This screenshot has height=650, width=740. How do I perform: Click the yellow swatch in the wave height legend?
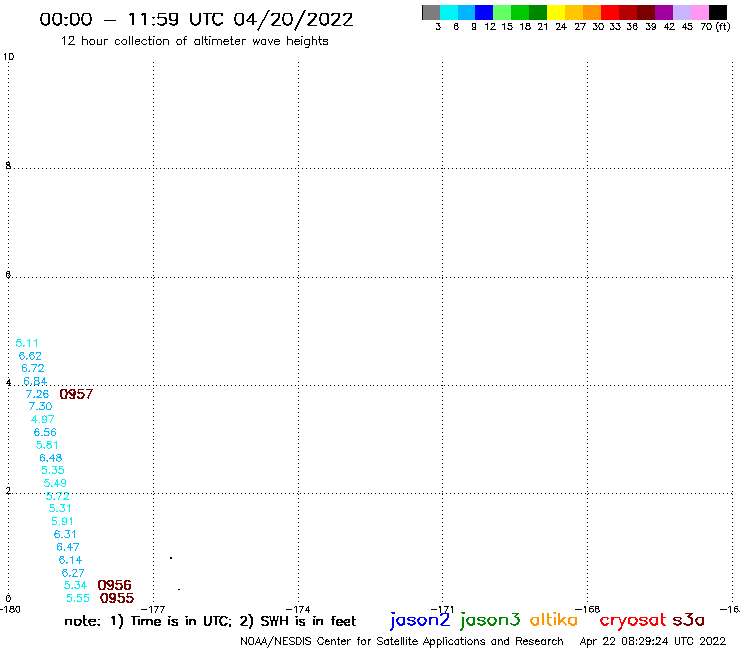click(556, 12)
